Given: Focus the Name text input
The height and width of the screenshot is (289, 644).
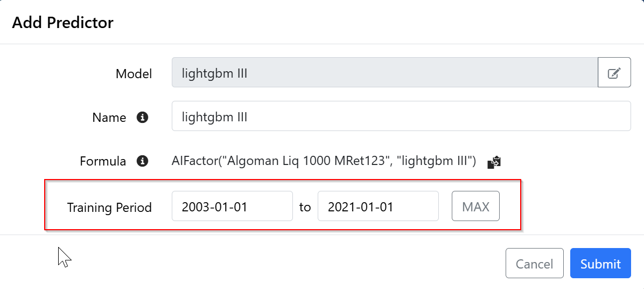Looking at the screenshot, I should pos(401,116).
